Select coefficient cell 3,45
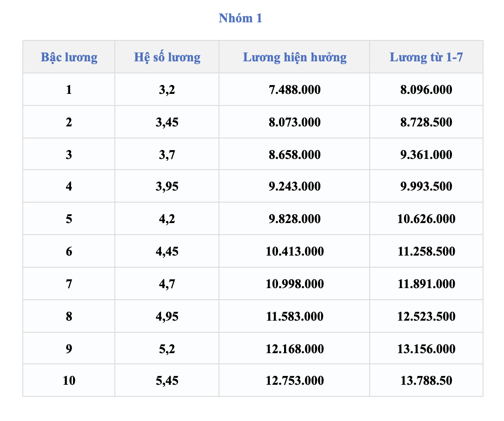 pos(167,122)
